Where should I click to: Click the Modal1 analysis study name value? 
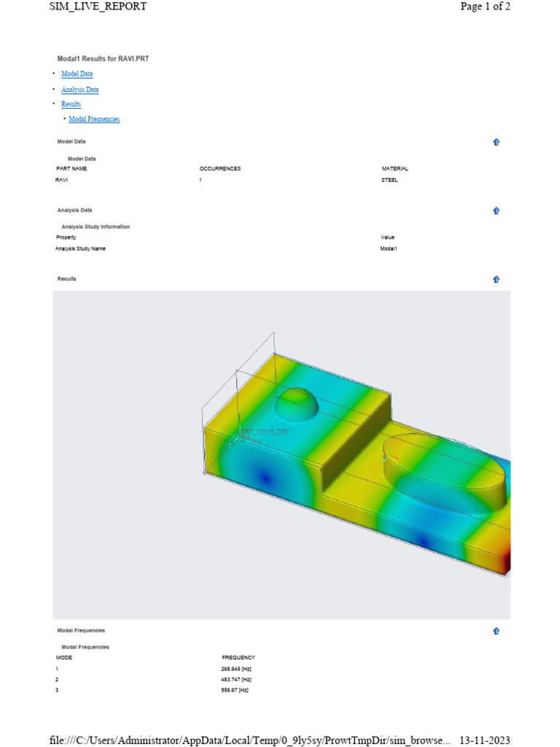[x=389, y=249]
